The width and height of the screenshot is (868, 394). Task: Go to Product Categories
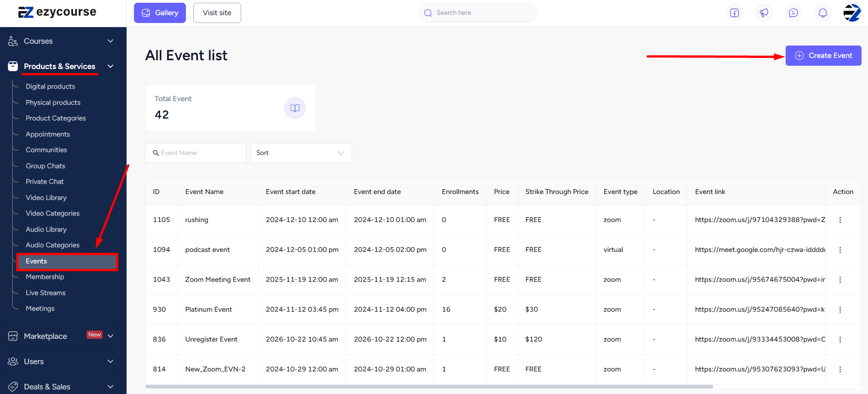coord(56,118)
